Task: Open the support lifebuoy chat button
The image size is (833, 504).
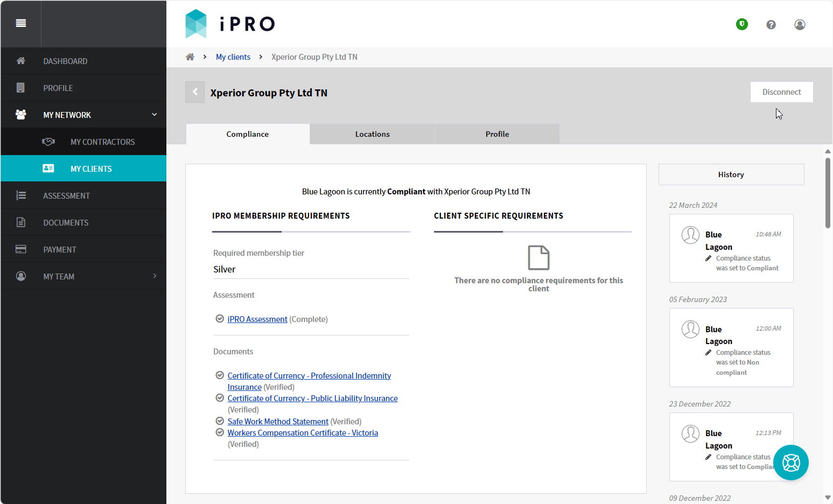Action: [791, 463]
